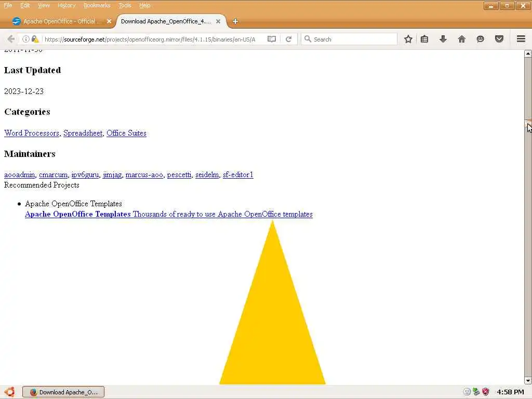
Task: Open the chat bubble toolbar icon
Action: [480, 39]
